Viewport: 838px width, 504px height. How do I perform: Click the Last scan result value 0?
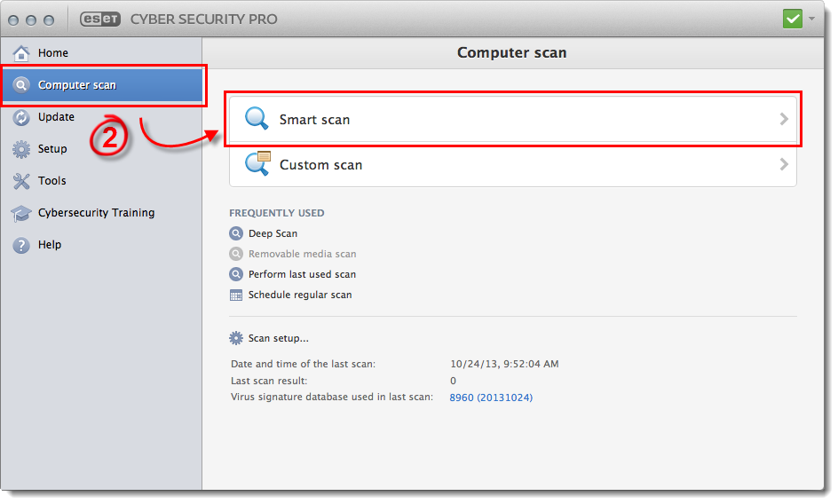click(x=454, y=381)
